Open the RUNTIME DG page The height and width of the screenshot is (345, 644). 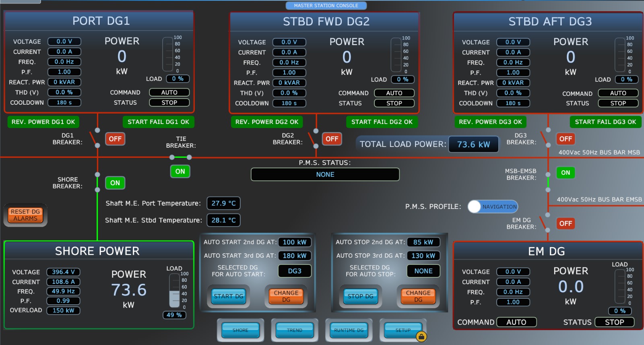click(x=349, y=330)
